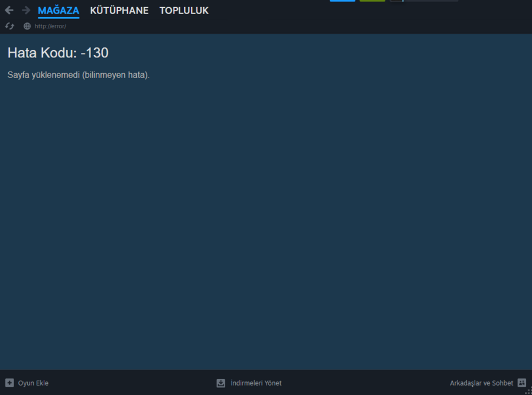The image size is (532, 395).
Task: Click the window resize grip icon
Action: 528,391
